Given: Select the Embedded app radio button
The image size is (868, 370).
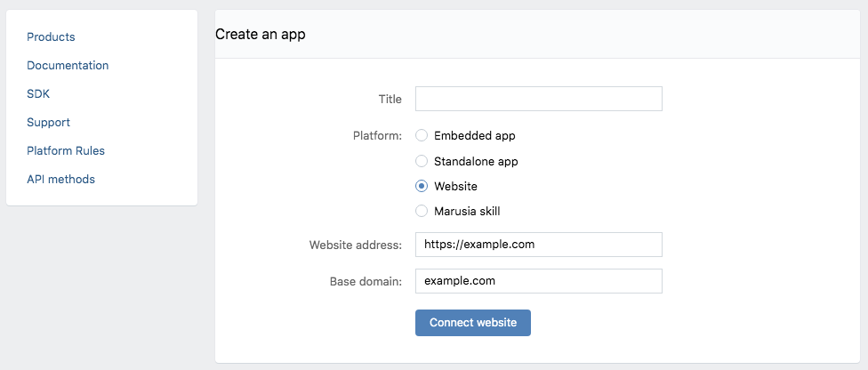Looking at the screenshot, I should click(422, 135).
